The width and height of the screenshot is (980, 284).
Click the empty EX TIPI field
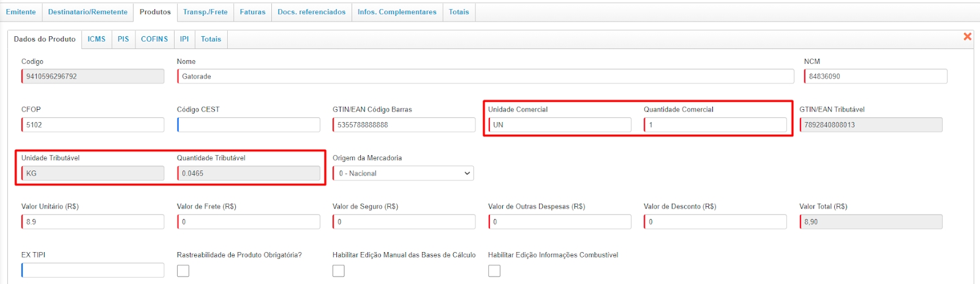click(92, 270)
